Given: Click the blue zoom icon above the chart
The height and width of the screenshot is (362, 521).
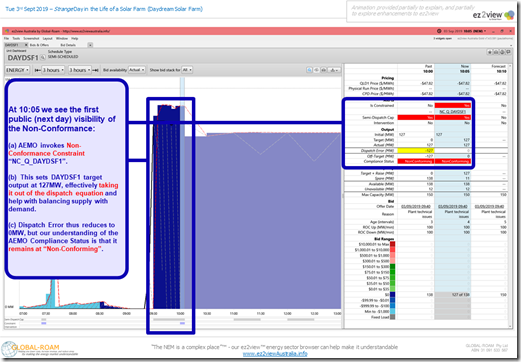Looking at the screenshot, I should (x=310, y=70).
